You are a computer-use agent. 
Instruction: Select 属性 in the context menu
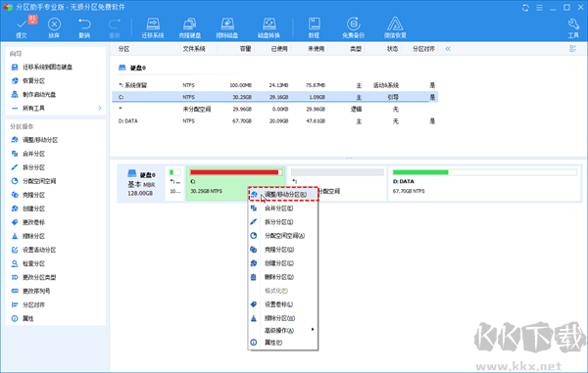click(x=283, y=343)
